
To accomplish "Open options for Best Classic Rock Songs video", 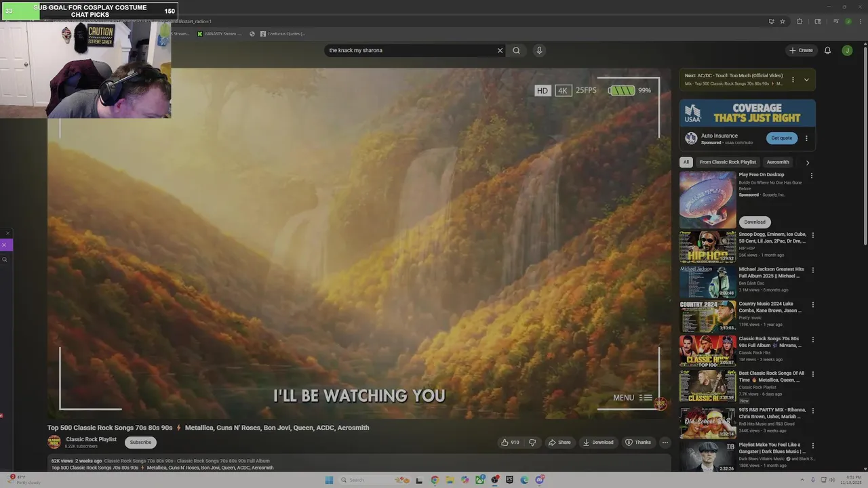I will point(812,374).
